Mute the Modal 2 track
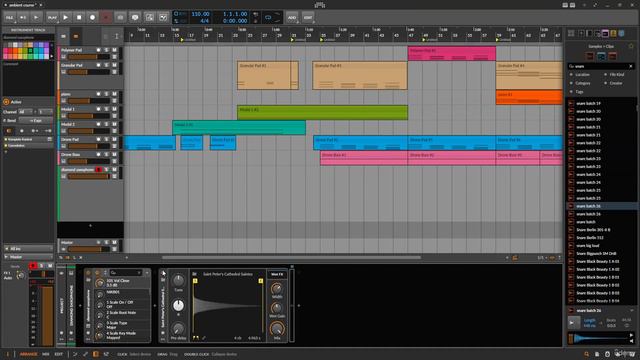The height and width of the screenshot is (360, 640). [x=114, y=124]
